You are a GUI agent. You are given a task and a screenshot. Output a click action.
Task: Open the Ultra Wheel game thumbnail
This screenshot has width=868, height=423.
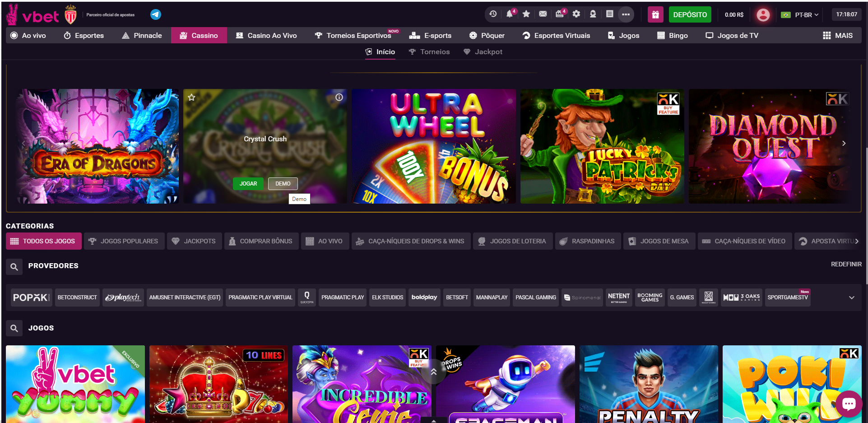click(434, 146)
